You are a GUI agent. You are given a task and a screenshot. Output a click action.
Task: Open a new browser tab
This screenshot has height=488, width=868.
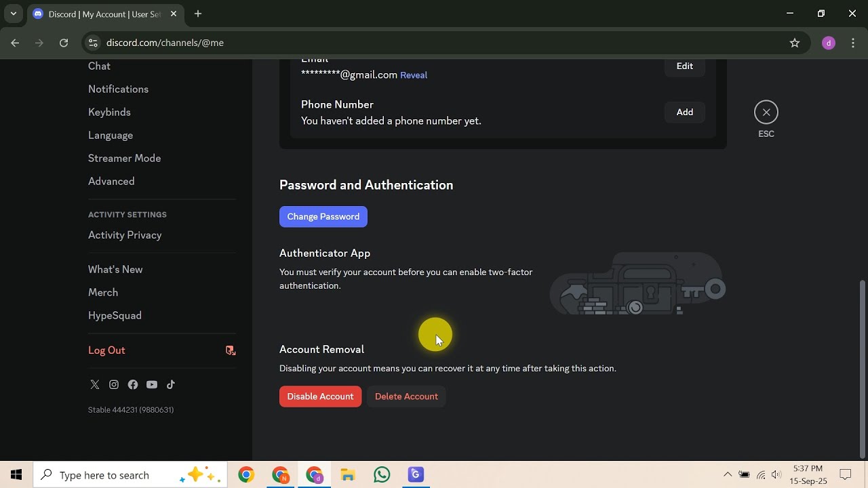(x=198, y=14)
